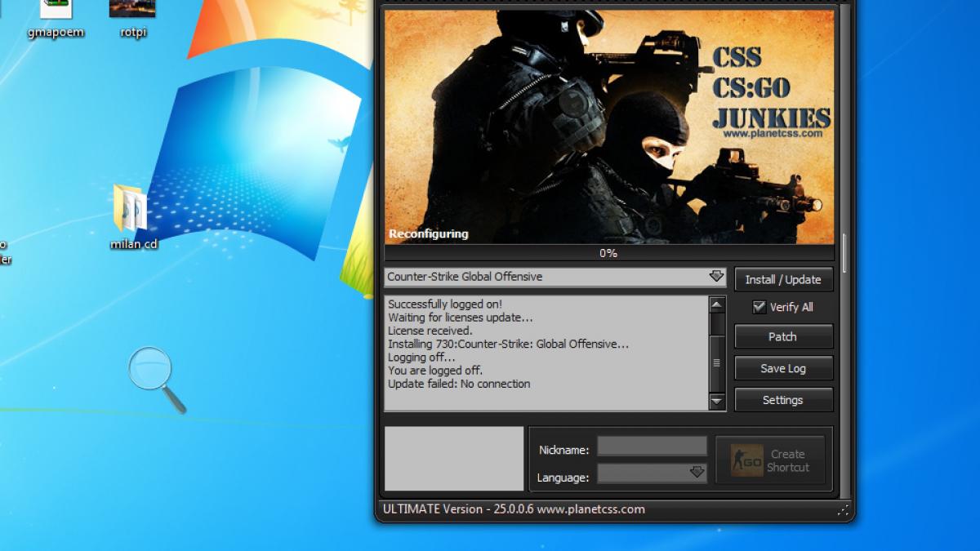Image resolution: width=980 pixels, height=551 pixels.
Task: Click the "Reconfiguring" status text
Action: (429, 233)
